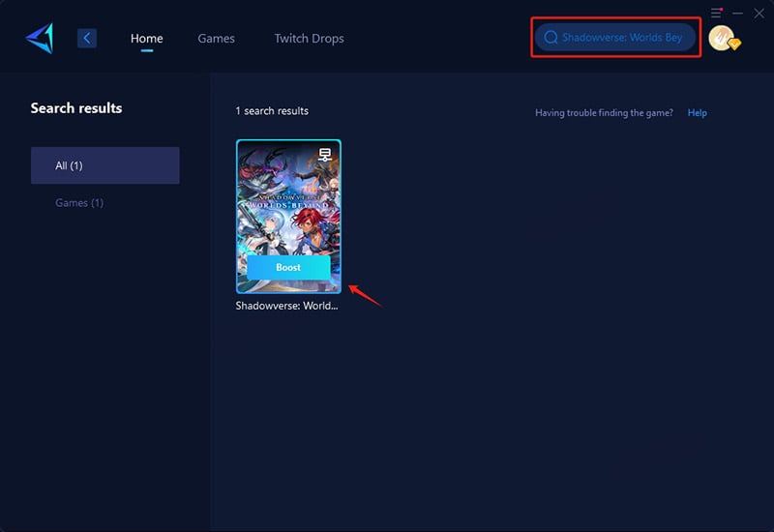This screenshot has width=774, height=532.
Task: Click the GearUP Booster logo icon
Action: (40, 38)
